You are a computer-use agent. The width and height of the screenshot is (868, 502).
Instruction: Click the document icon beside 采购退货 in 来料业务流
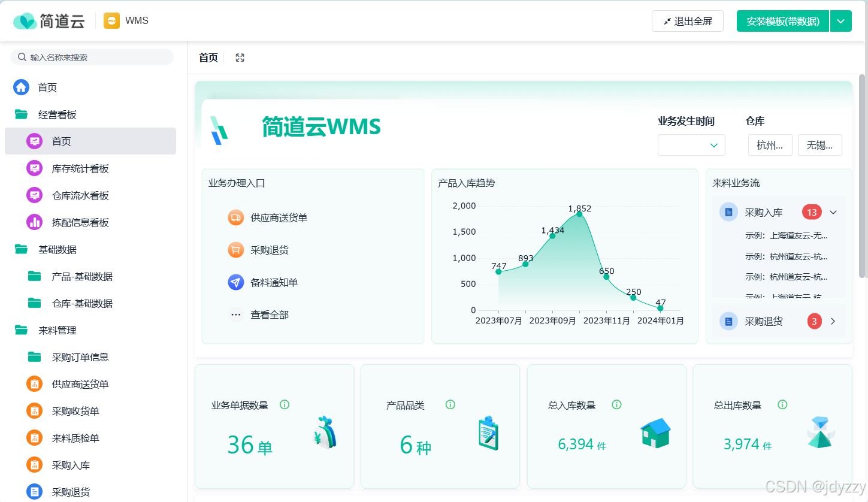point(728,321)
